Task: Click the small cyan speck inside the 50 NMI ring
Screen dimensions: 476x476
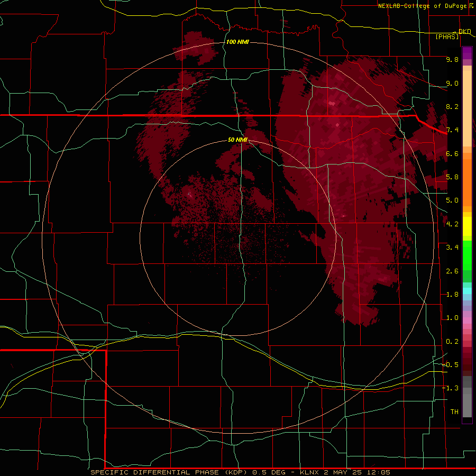Action: (189, 193)
